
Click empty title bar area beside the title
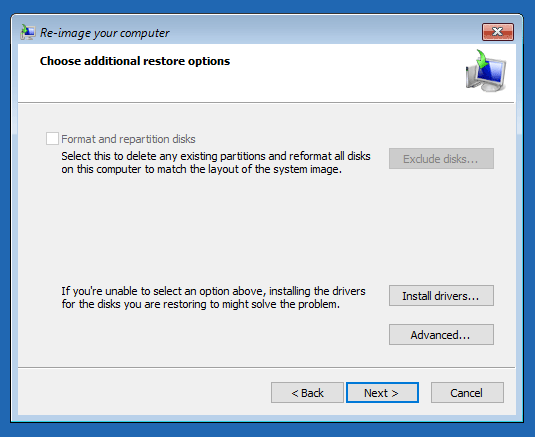pos(324,32)
